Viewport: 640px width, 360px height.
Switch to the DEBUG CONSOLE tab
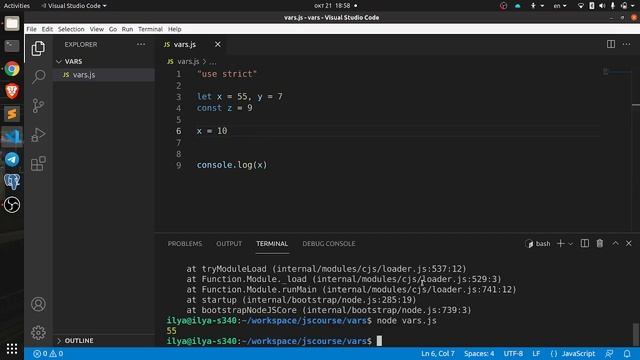point(329,244)
